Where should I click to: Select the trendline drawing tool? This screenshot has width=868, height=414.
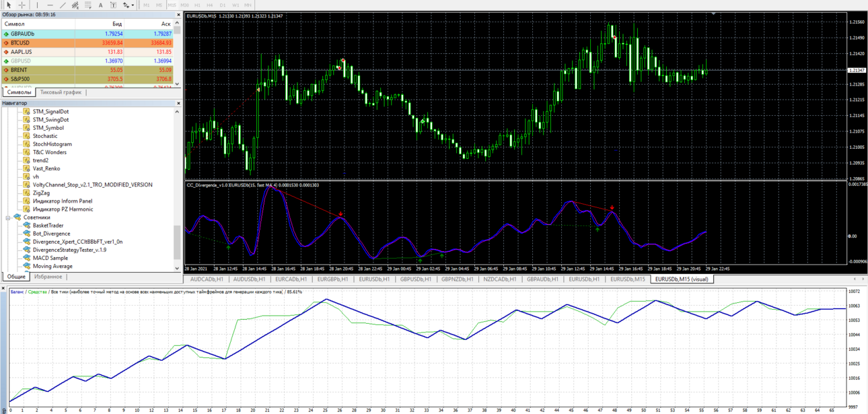point(63,5)
